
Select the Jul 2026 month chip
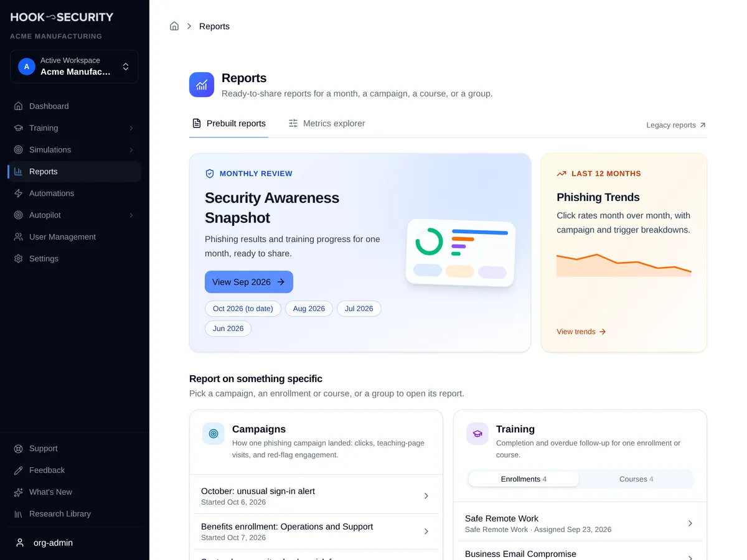click(x=359, y=309)
